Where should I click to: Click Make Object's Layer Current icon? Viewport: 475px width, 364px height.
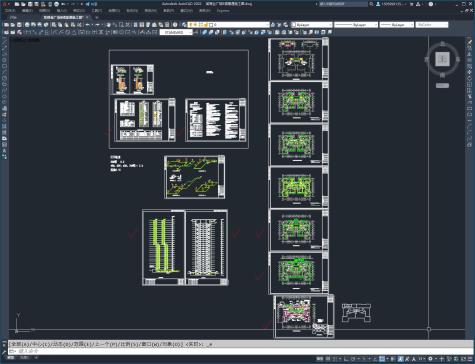pyautogui.click(x=273, y=25)
